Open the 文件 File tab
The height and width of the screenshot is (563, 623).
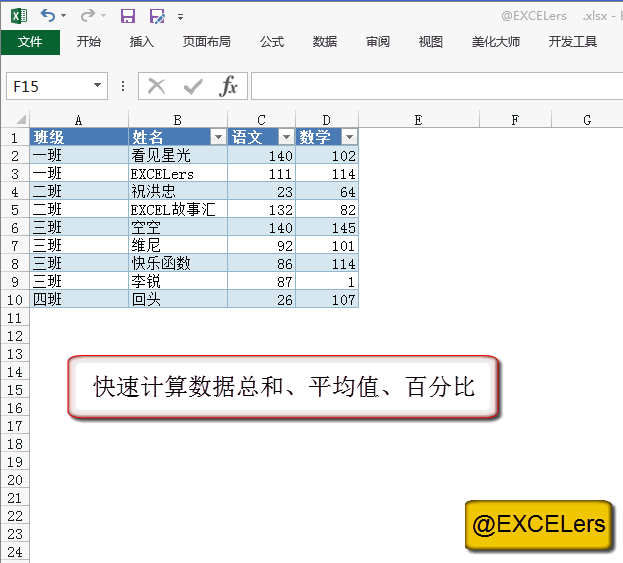click(30, 42)
